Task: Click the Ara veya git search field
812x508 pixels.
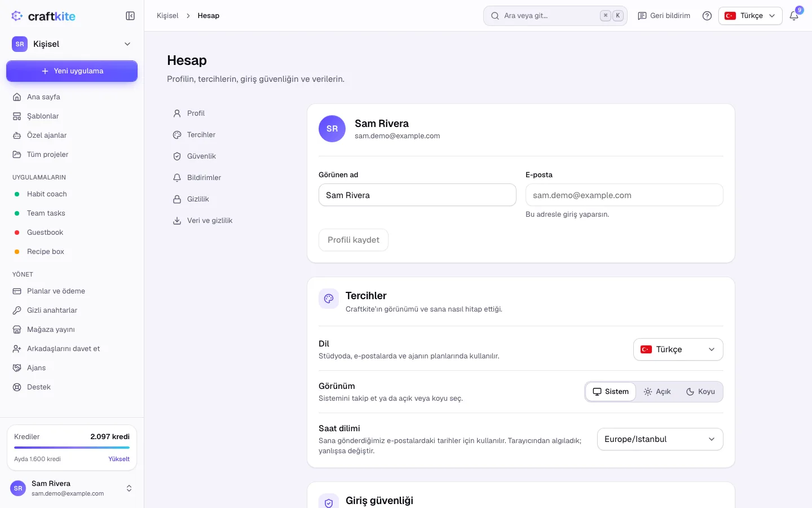Action: 555,16
